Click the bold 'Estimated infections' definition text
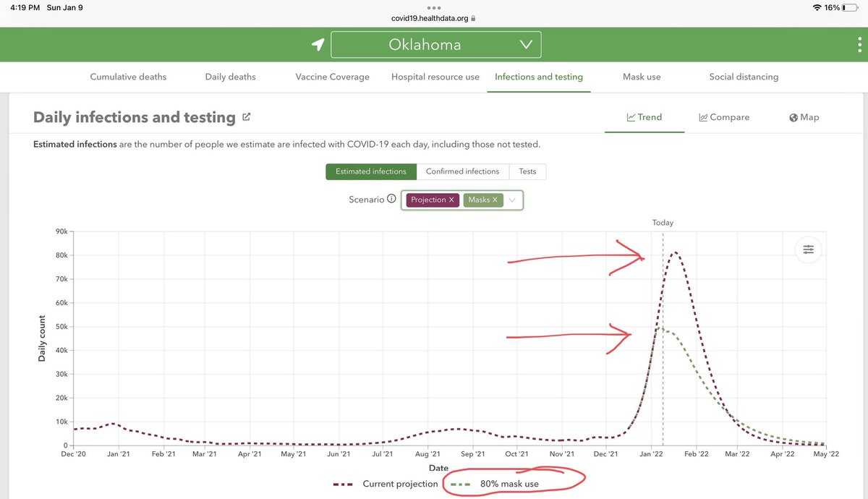868x499 pixels. point(75,145)
